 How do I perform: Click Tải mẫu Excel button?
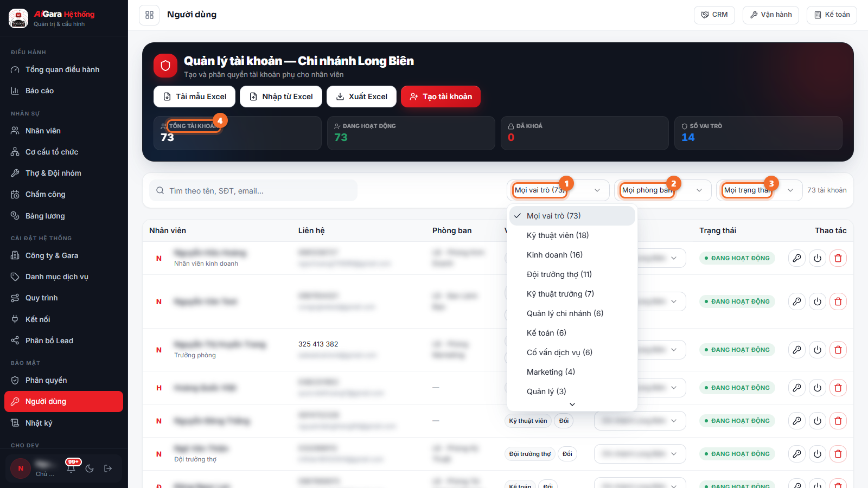pyautogui.click(x=194, y=97)
